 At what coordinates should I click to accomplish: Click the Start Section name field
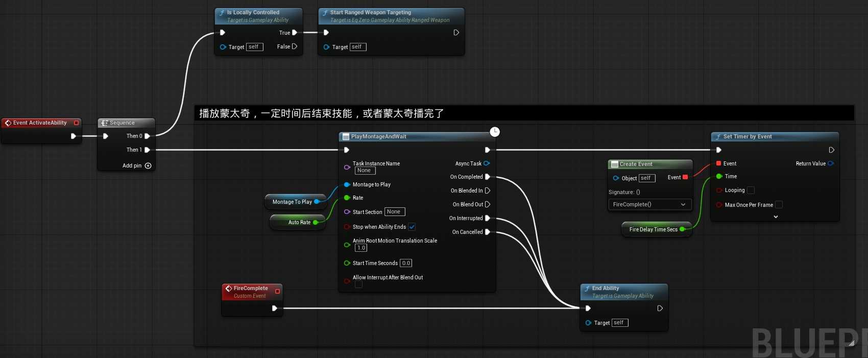tap(394, 212)
